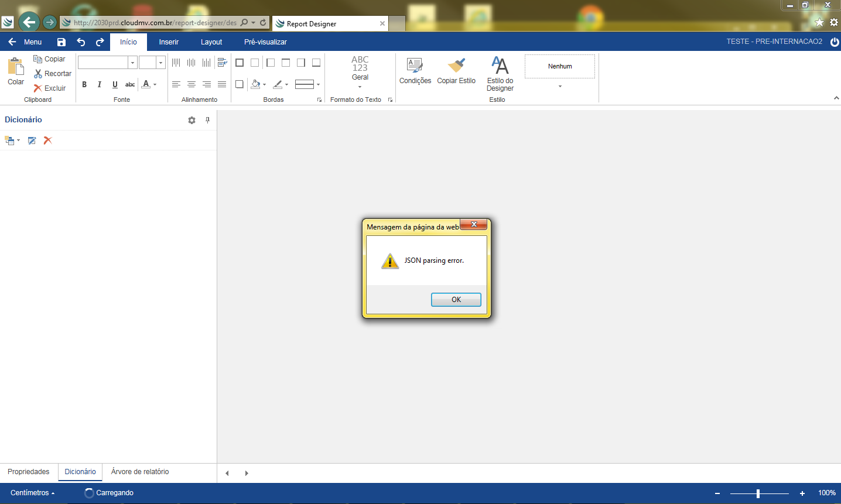Screen dimensions: 841x504
Task: Apply right border only
Action: (x=301, y=63)
